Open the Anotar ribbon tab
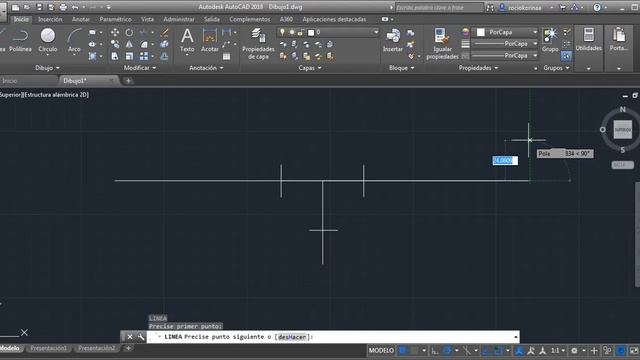Viewport: 640px width, 360px height. (x=81, y=19)
